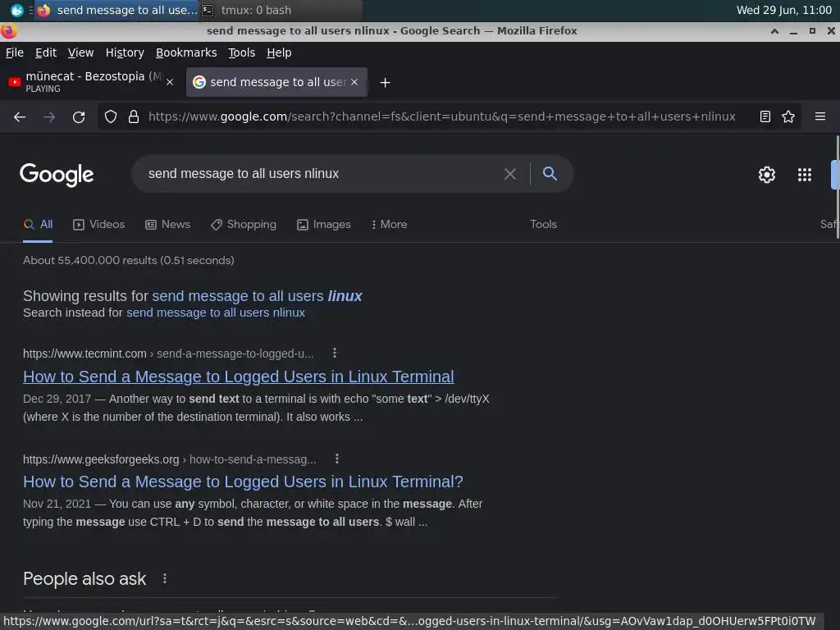Screen dimensions: 840x630
Task: Switch to Shopping results
Action: pos(243,225)
